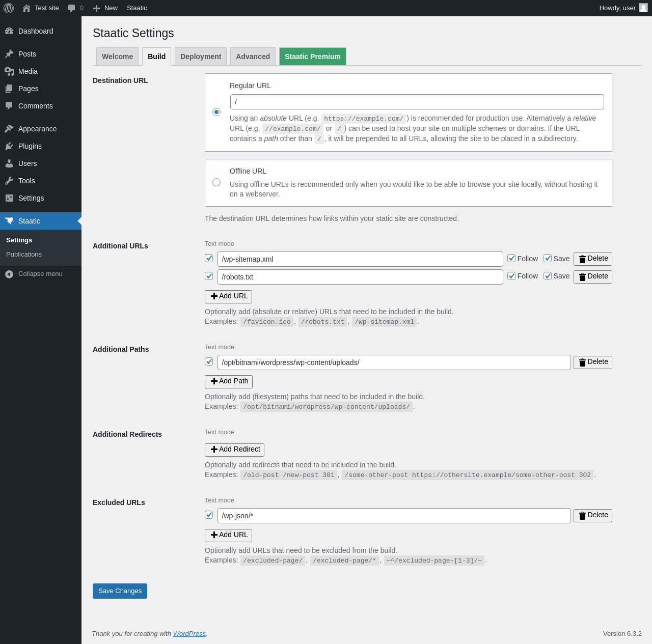Toggle Follow for /wp-sitemap.xml
This screenshot has width=652, height=644.
point(511,258)
